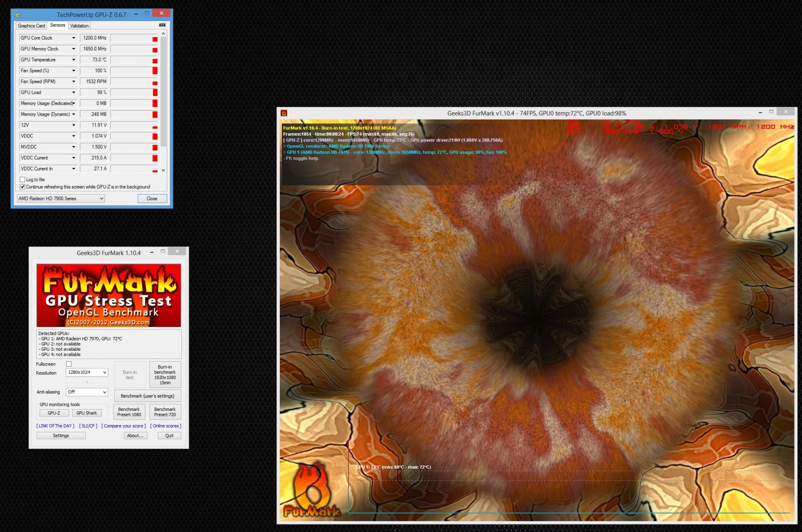
Task: Enable the Fullscreen checkbox in FurMark
Action: tap(69, 364)
